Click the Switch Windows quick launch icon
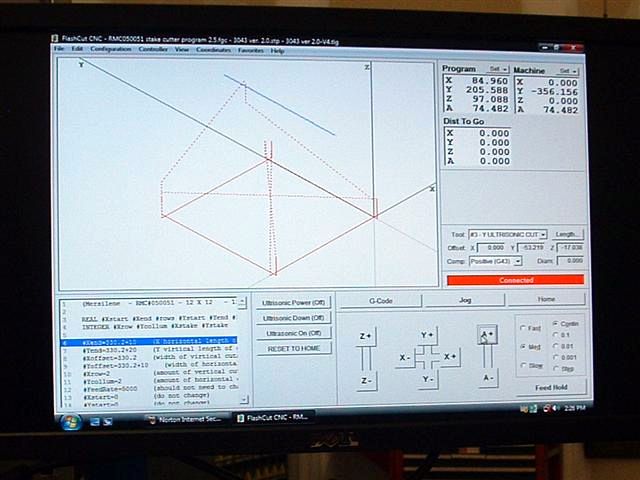Viewport: 640px width, 480px height. (x=108, y=421)
